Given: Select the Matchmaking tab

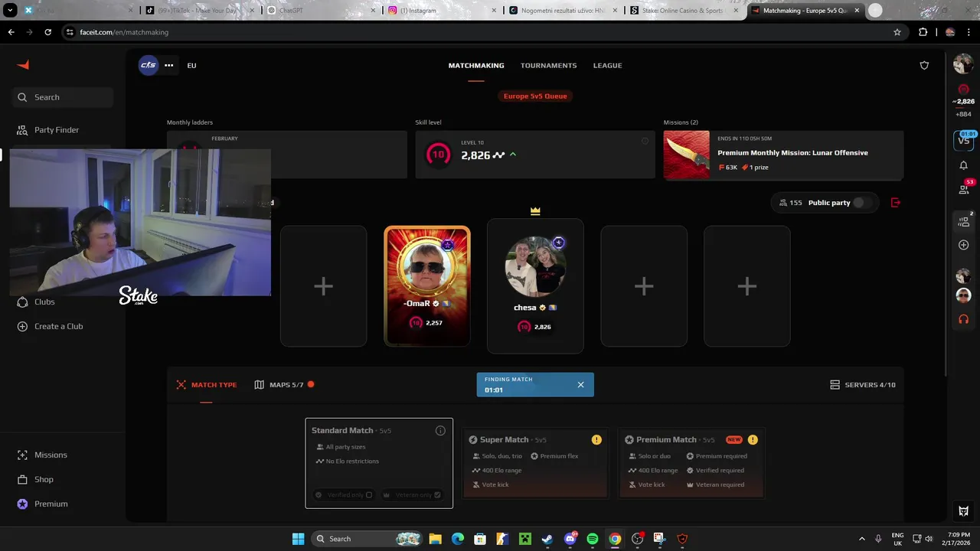Looking at the screenshot, I should [476, 65].
